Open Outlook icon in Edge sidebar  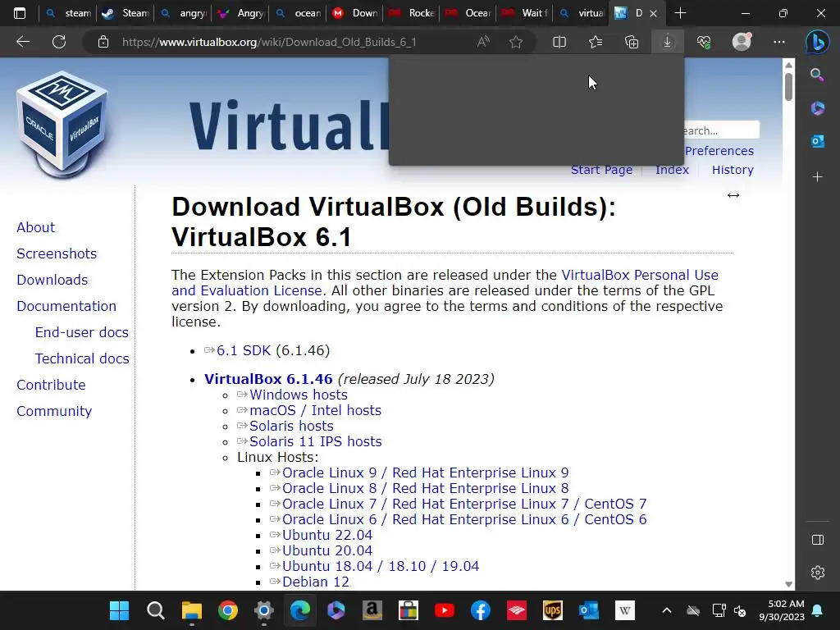coord(817,141)
